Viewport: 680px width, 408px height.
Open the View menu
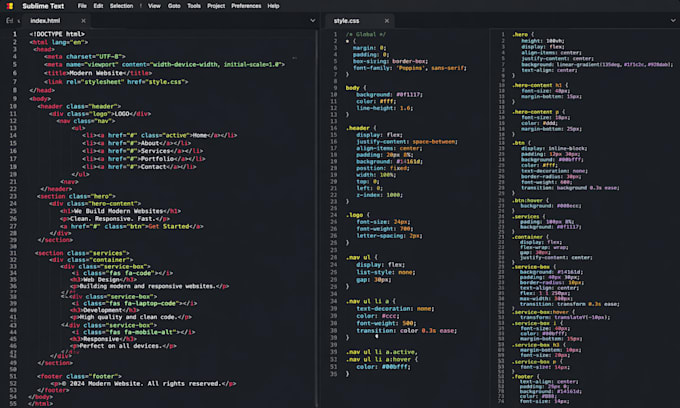154,6
